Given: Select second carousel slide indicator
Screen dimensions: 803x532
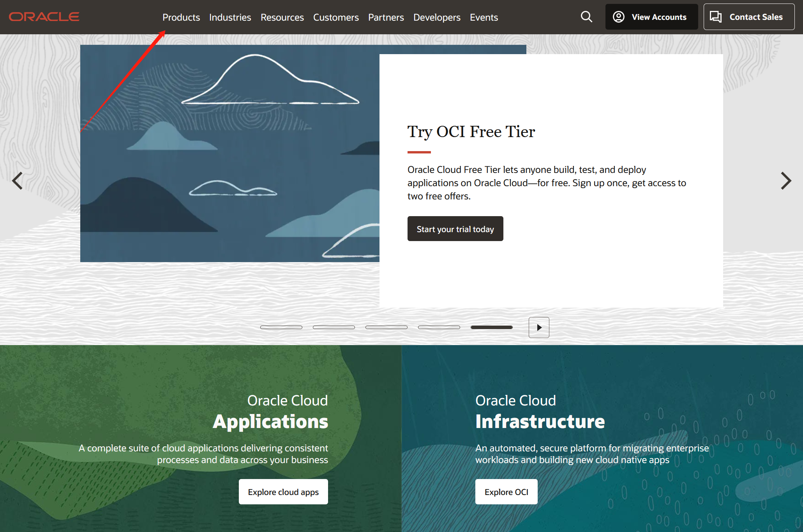Looking at the screenshot, I should (334, 327).
